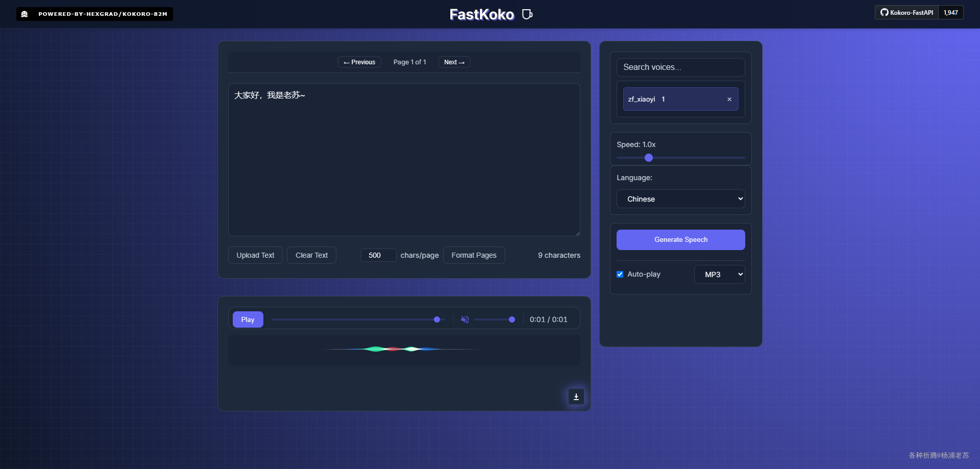The width and height of the screenshot is (980, 469).
Task: Click the audio seek progress slider
Action: (x=358, y=319)
